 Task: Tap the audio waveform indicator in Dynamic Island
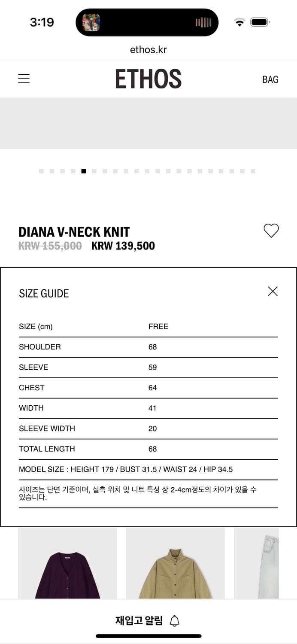203,22
